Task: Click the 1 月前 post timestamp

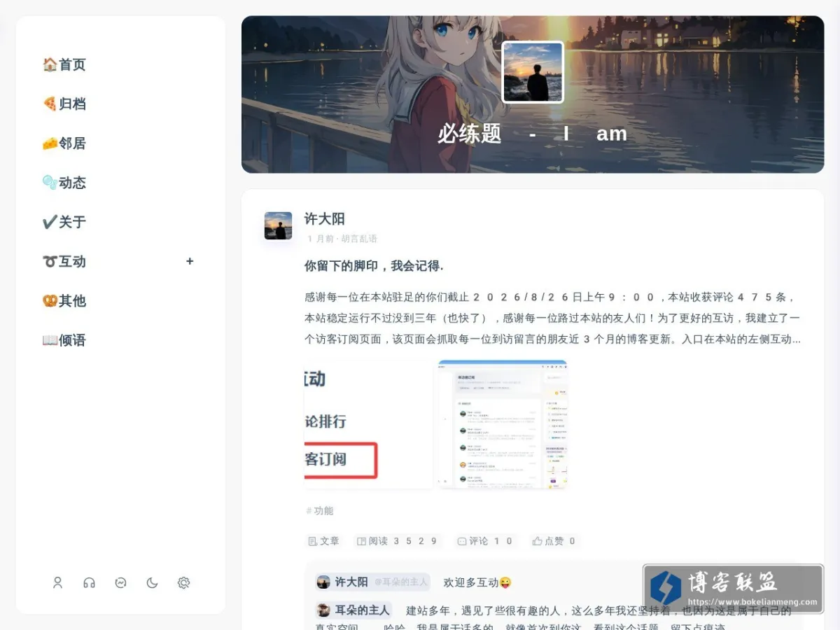Action: (320, 239)
